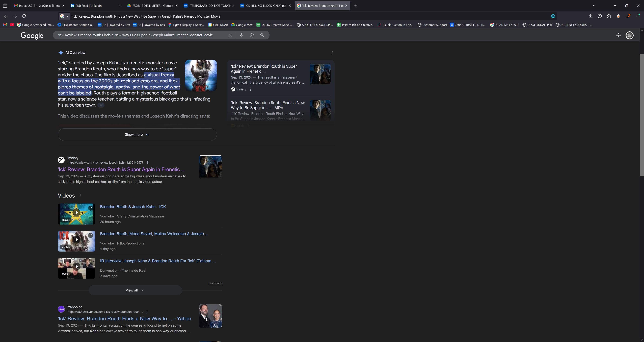Close the LinkedIn Feed tab
This screenshot has width=644, height=342.
[120, 6]
